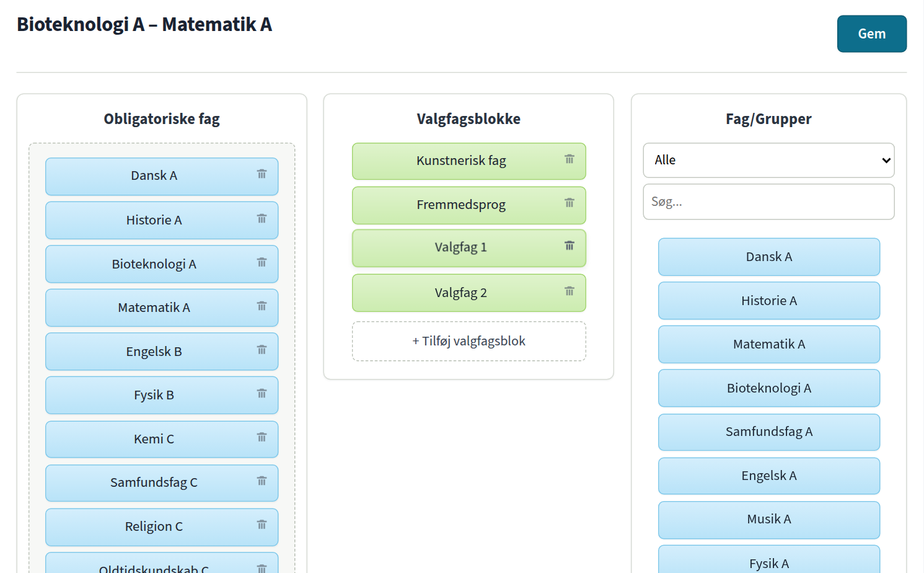
Task: Select Engelsk B card in Obligatoriske fag
Action: (x=162, y=352)
